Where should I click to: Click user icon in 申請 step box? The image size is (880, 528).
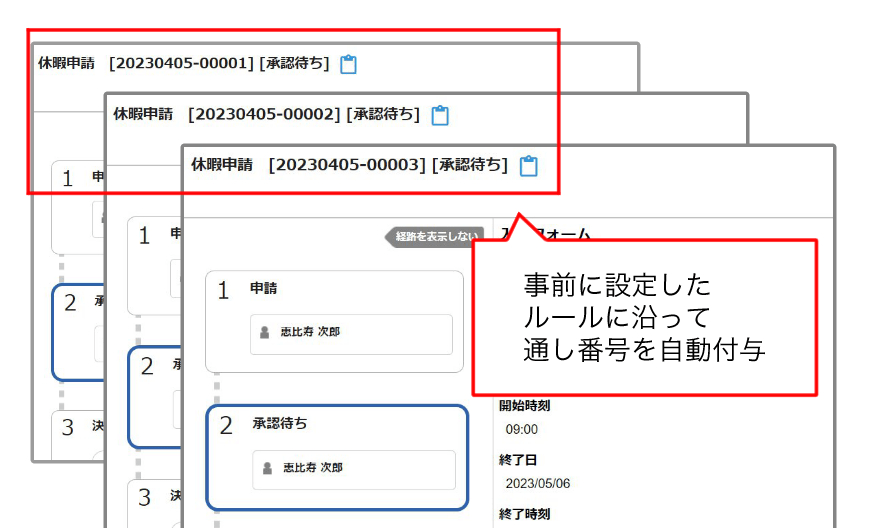[x=264, y=333]
